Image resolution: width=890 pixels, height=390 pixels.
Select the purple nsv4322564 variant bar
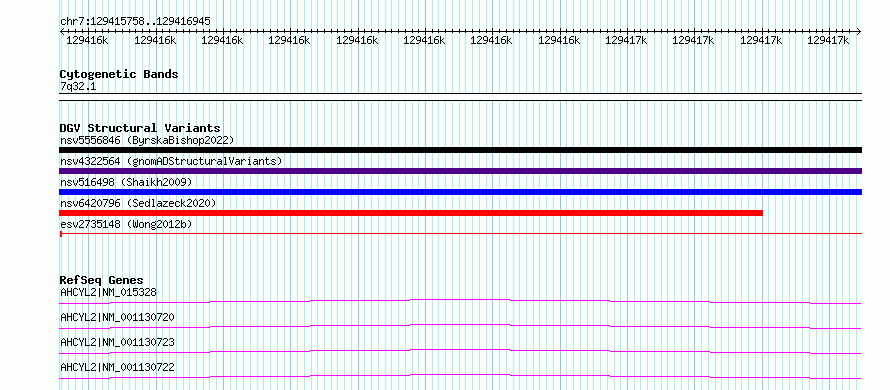460,171
